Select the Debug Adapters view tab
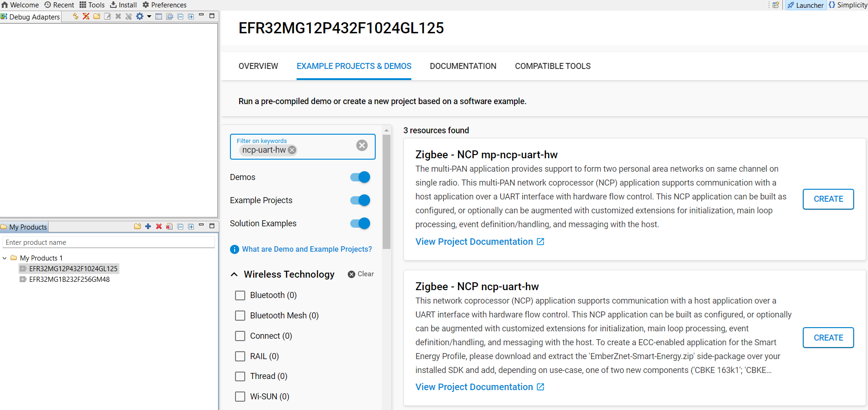868x410 pixels. point(31,17)
